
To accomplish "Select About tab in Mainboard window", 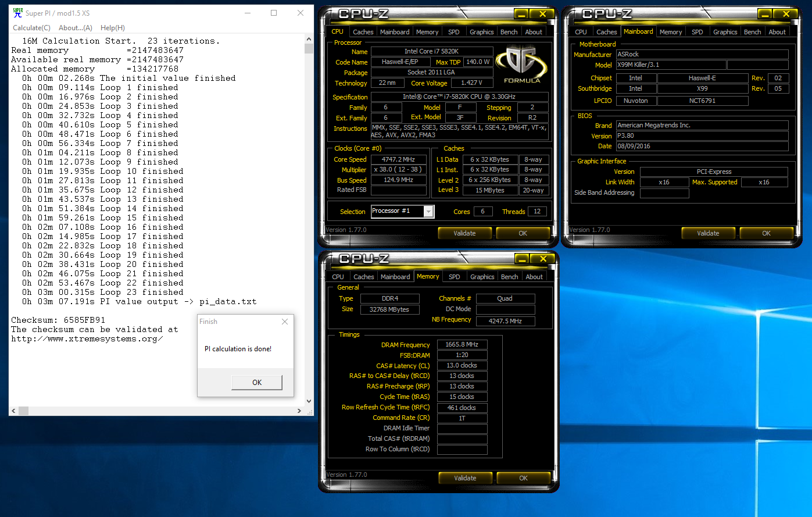I will [777, 32].
